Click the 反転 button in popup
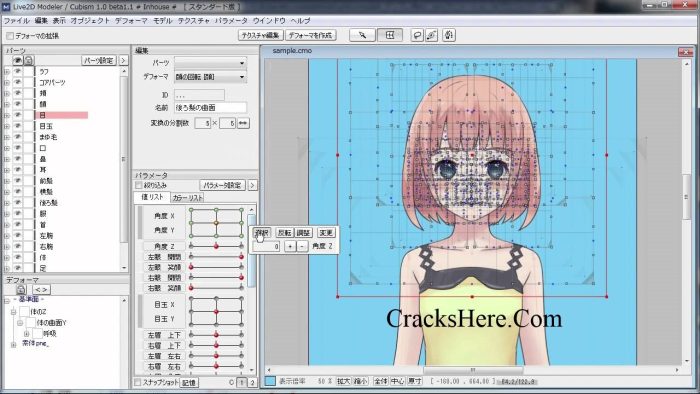This screenshot has width=700, height=394. [x=284, y=232]
